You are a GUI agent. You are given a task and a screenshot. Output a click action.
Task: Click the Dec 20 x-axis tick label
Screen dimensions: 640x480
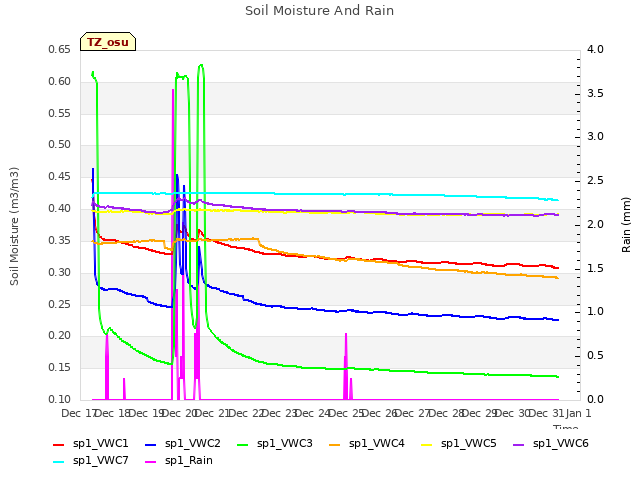click(x=181, y=413)
